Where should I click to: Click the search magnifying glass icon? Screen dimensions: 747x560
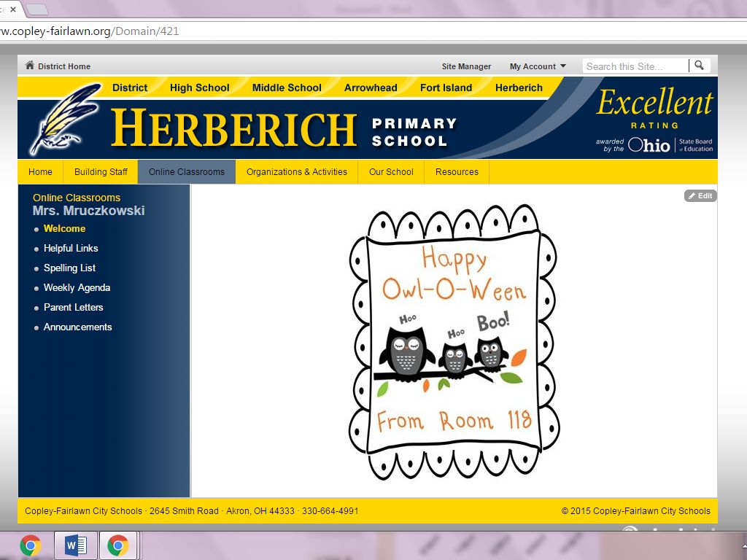coord(699,66)
